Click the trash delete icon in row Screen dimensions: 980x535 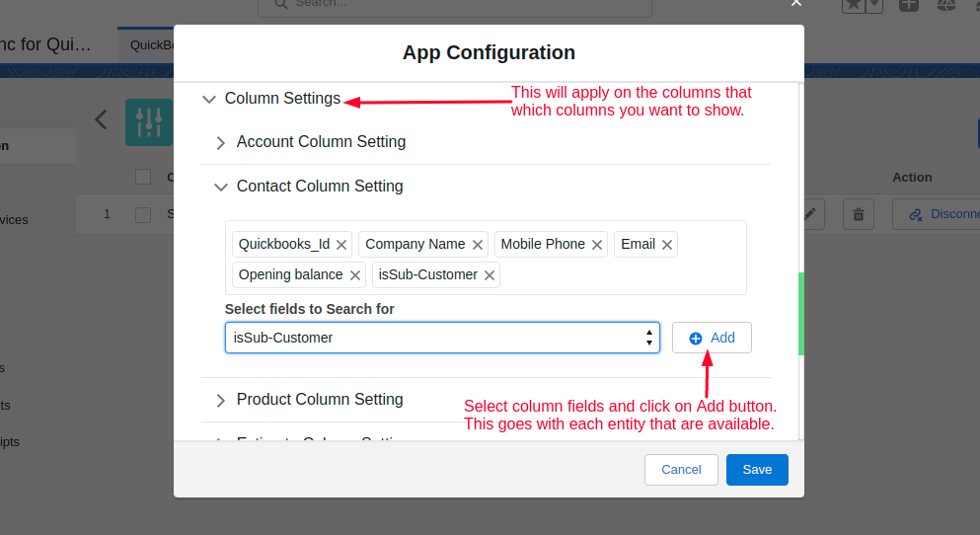pos(859,214)
